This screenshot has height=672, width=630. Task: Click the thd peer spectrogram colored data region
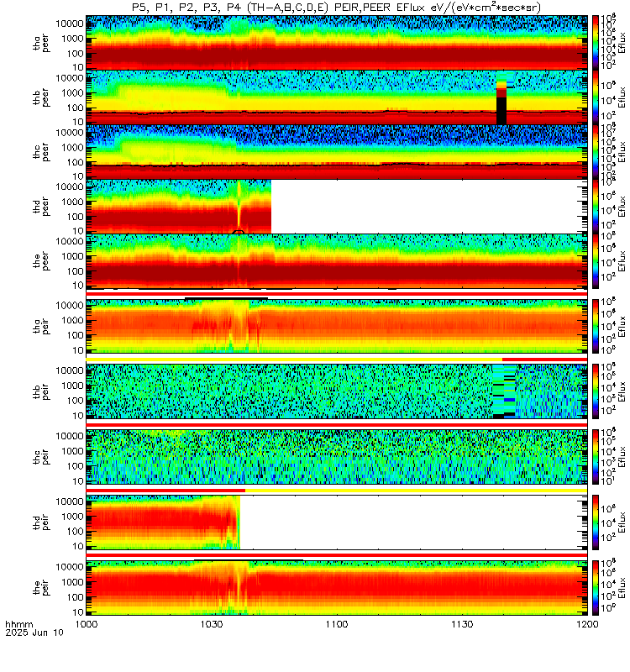pos(179,206)
